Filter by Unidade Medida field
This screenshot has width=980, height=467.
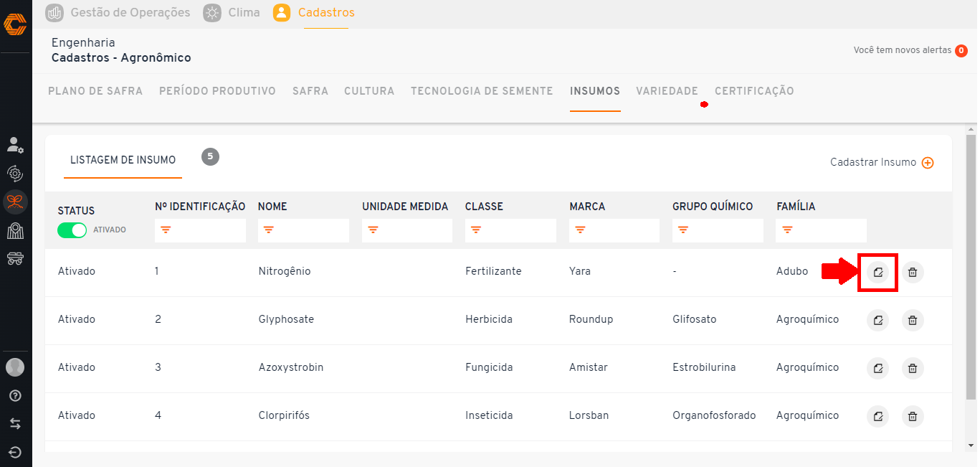point(407,230)
